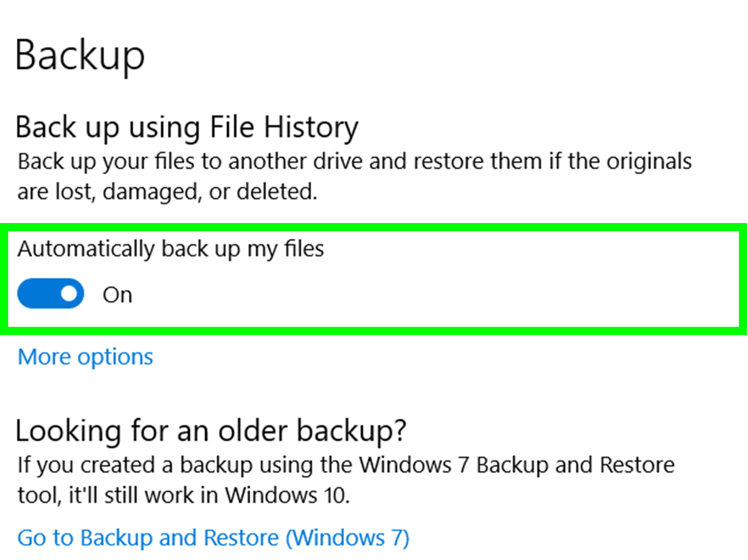Screen dimensions: 748x560
Task: Click the "On" status label beside the toggle
Action: (x=117, y=295)
